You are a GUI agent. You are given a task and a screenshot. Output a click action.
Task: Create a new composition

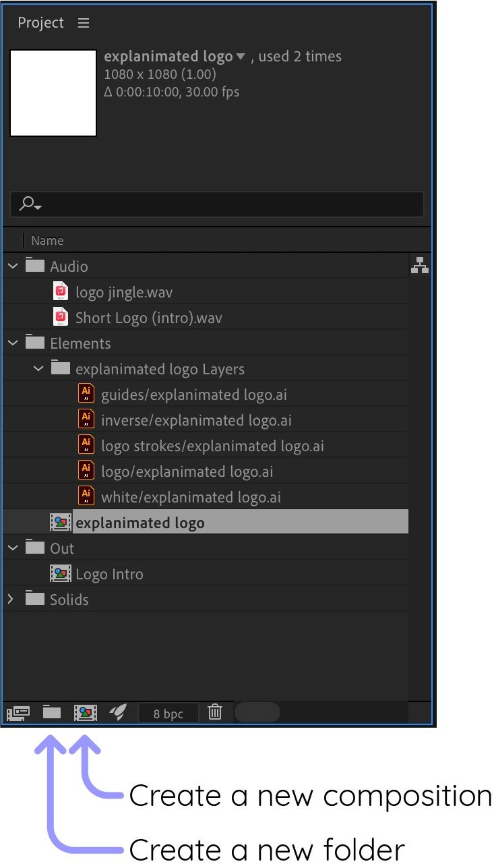86,713
